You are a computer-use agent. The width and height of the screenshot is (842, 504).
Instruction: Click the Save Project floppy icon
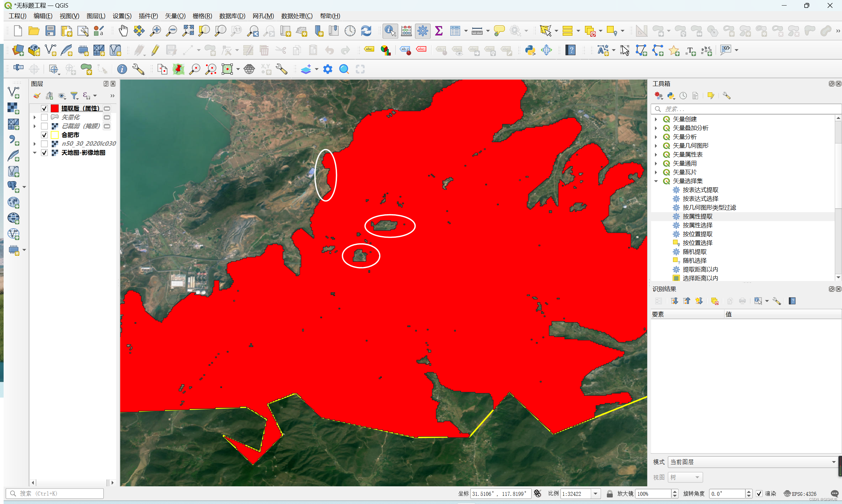(50, 31)
